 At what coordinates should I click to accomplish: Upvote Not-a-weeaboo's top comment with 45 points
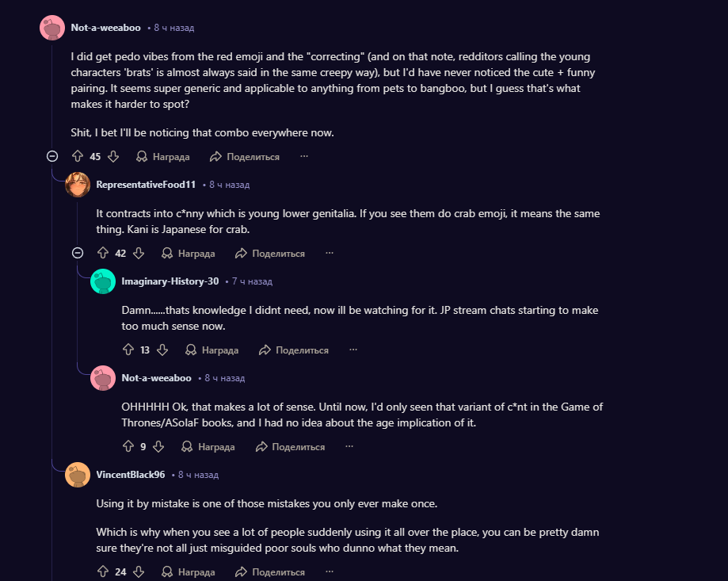pyautogui.click(x=78, y=156)
